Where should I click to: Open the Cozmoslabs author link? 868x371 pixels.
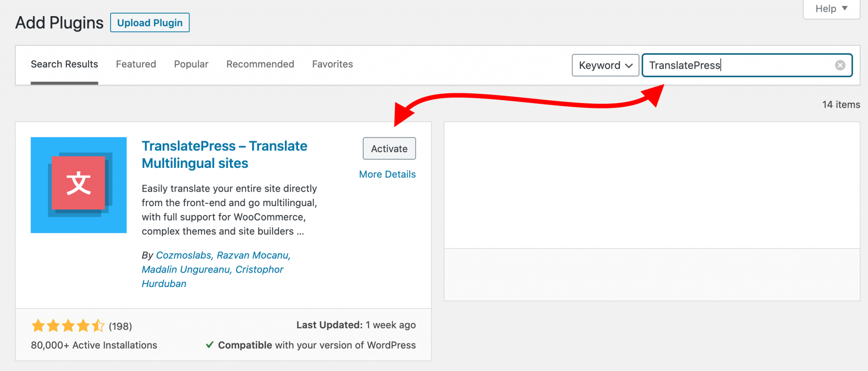(184, 255)
